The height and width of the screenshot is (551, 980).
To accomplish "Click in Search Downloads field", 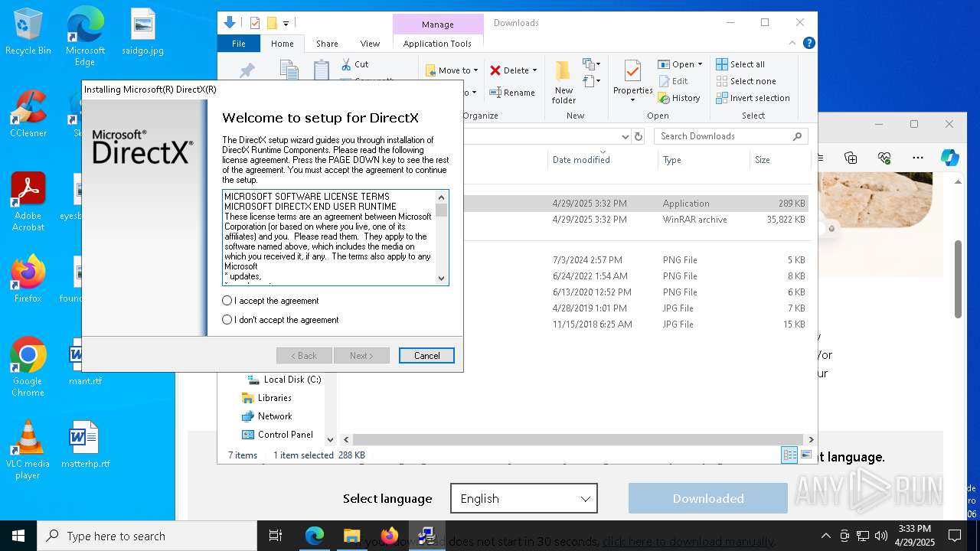I will pyautogui.click(x=731, y=136).
